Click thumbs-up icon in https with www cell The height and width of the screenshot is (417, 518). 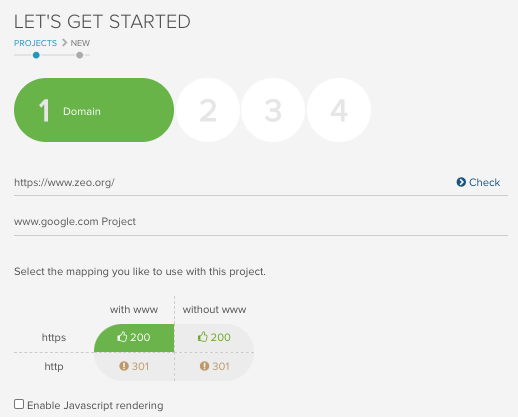pos(122,337)
